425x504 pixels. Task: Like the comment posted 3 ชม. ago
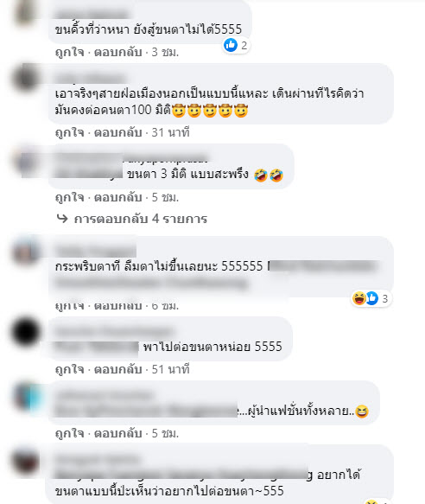click(x=69, y=52)
